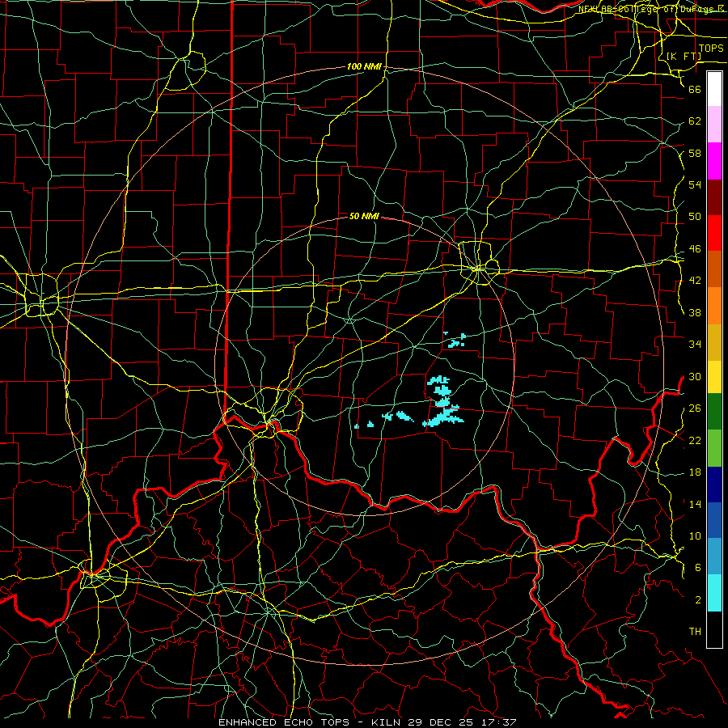
Task: Click the "100 NMI" range ring label
Action: 364,67
